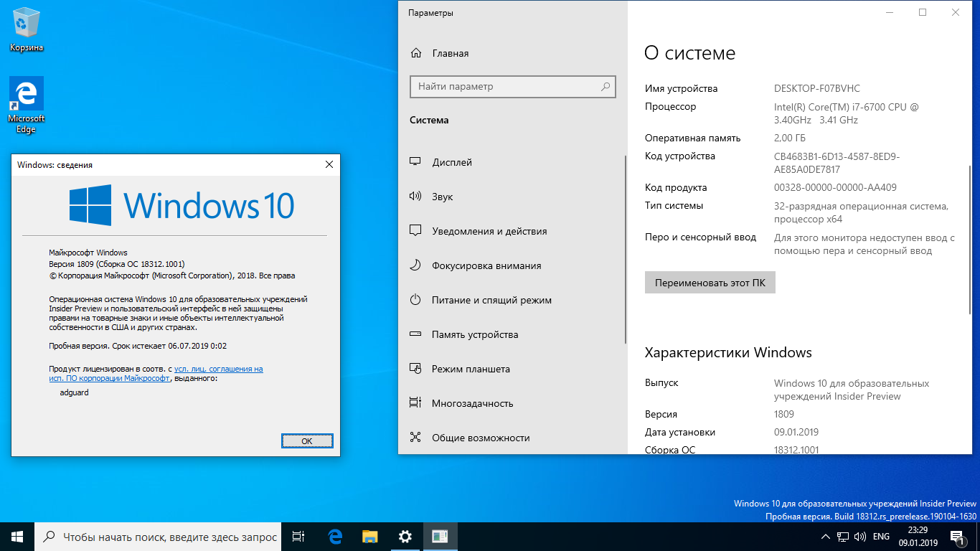Open network status tray icon
980x551 pixels.
[x=843, y=537]
